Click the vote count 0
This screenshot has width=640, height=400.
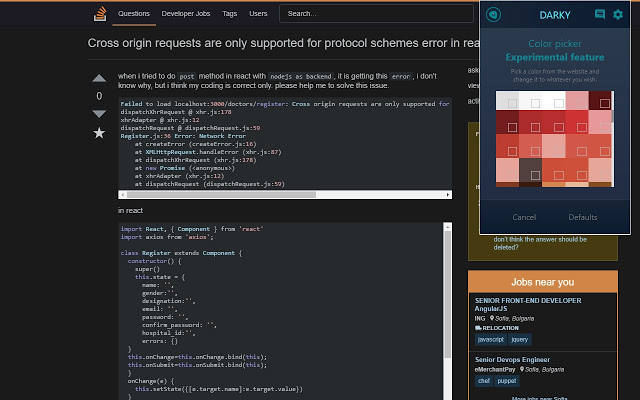pyautogui.click(x=99, y=96)
